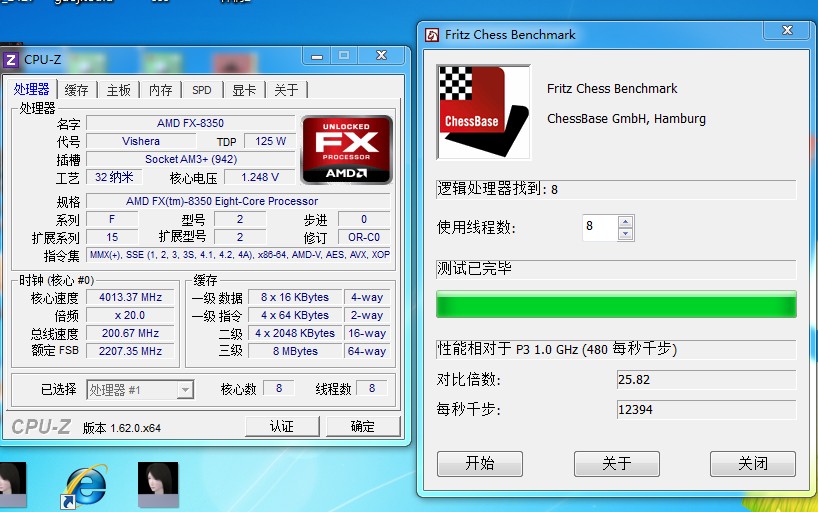Screen dimensions: 818x512
Task: Close the Fritz Chess Benchmark window
Action: pyautogui.click(x=787, y=30)
